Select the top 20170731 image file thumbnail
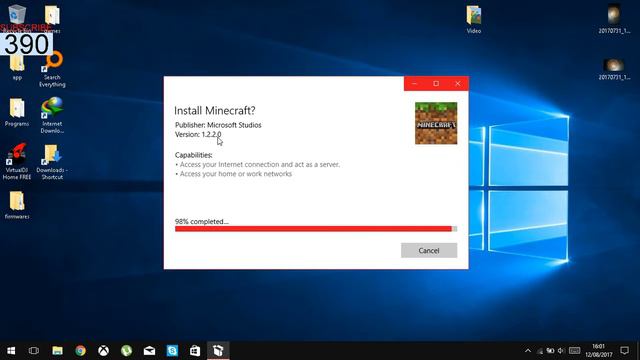Screen dimensions: 640x360 click(614, 19)
